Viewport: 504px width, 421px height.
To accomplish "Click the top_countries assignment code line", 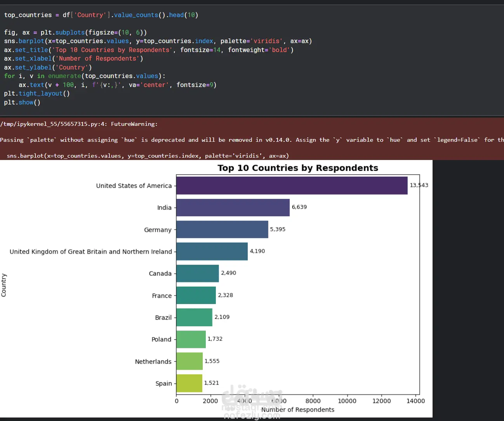I will 101,15.
